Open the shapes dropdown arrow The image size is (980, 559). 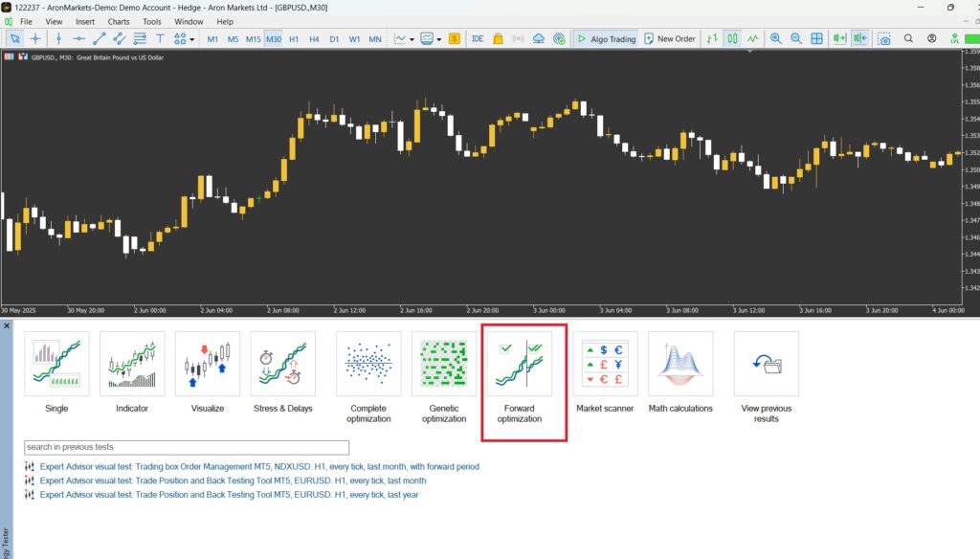[191, 38]
